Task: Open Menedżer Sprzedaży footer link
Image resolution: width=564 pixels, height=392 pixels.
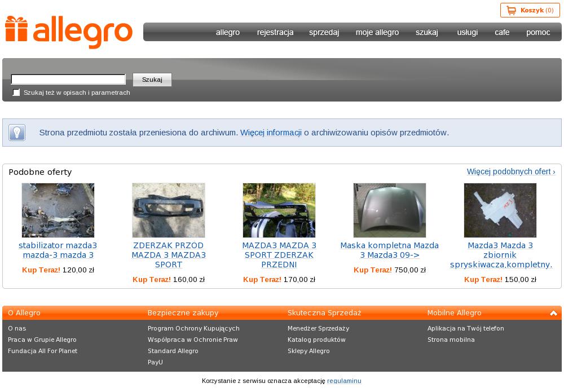Action: (318, 328)
